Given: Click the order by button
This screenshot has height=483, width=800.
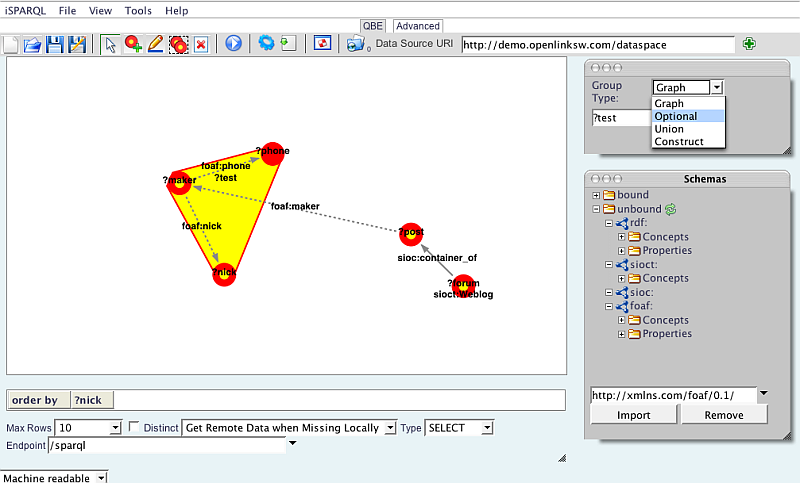Looking at the screenshot, I should point(38,400).
